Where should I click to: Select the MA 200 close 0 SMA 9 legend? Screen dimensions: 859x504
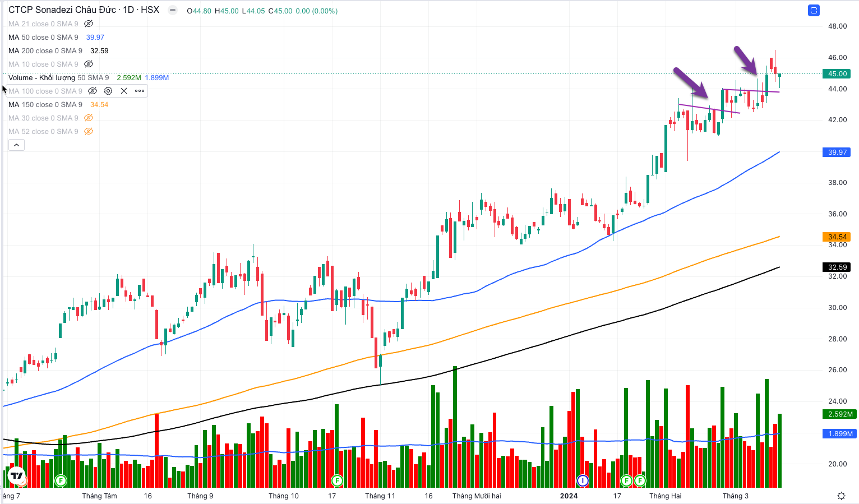[x=45, y=50]
